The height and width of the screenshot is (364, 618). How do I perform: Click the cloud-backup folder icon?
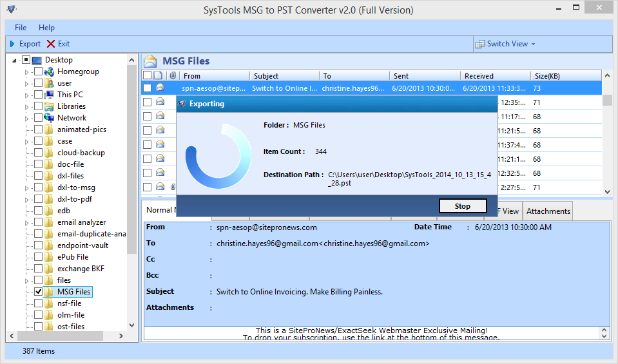coord(49,153)
